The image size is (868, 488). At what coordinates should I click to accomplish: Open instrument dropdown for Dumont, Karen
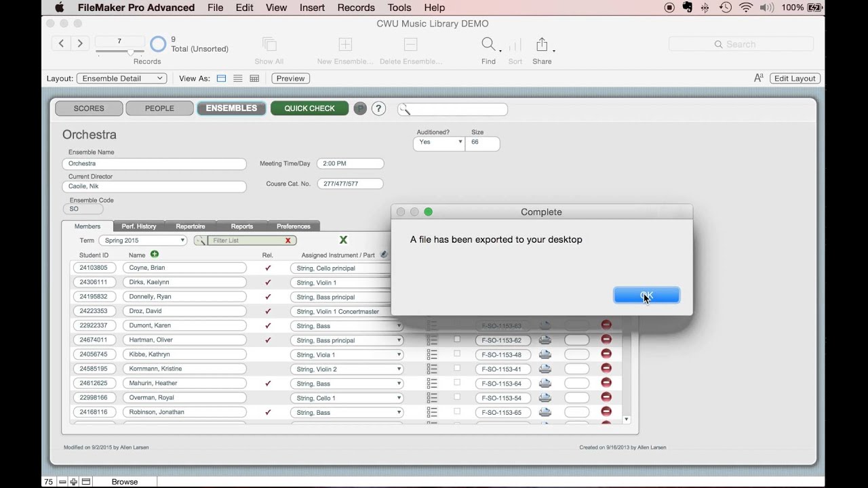(x=347, y=326)
